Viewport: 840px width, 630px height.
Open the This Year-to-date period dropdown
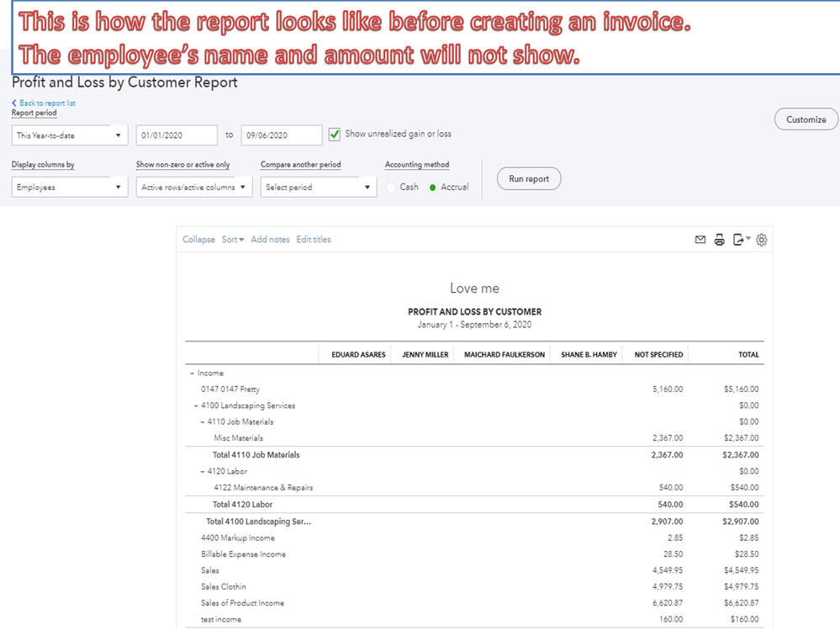[70, 135]
